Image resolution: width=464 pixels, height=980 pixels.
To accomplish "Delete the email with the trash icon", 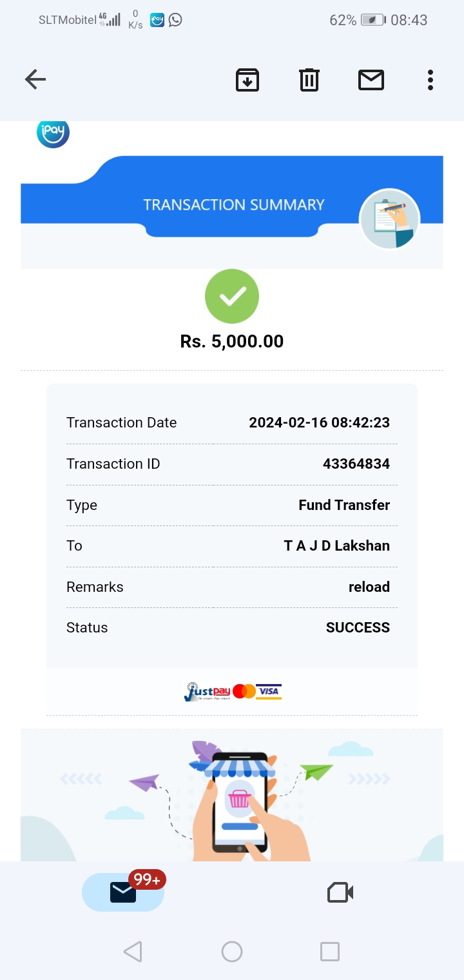I will [x=309, y=80].
